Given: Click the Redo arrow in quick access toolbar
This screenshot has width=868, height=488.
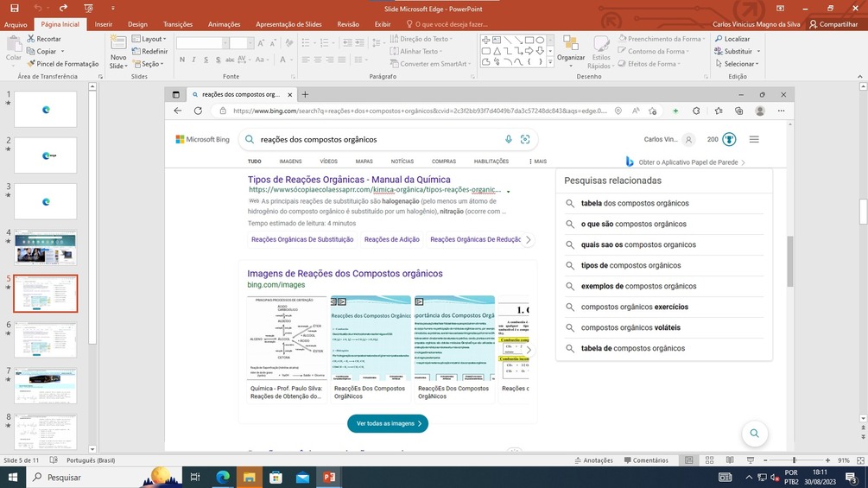Looking at the screenshot, I should tap(63, 9).
